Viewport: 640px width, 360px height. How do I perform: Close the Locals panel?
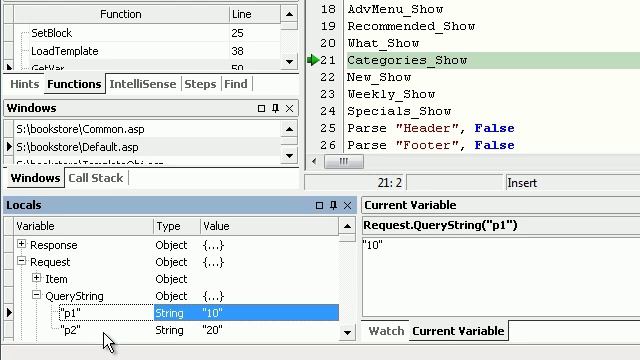click(347, 205)
